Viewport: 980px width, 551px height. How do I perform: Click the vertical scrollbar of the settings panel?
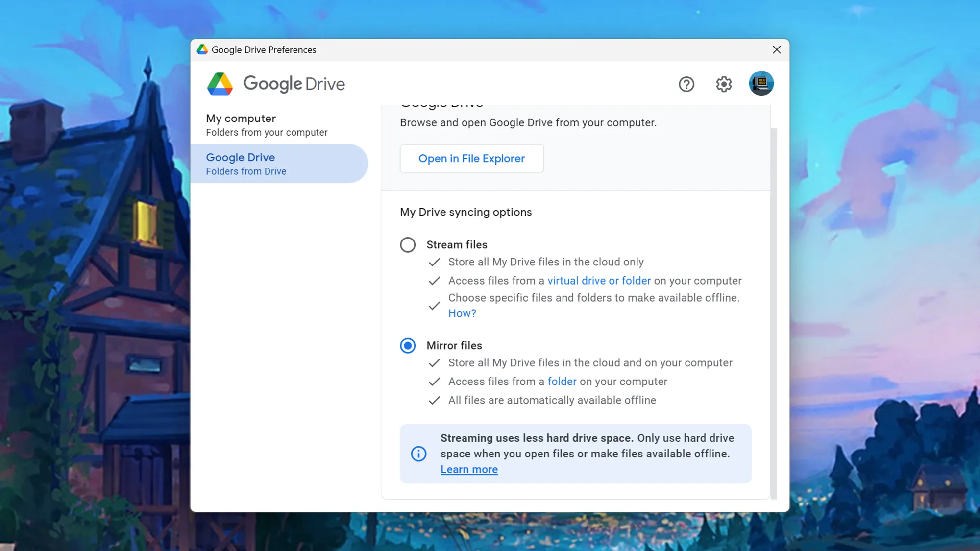tap(774, 313)
